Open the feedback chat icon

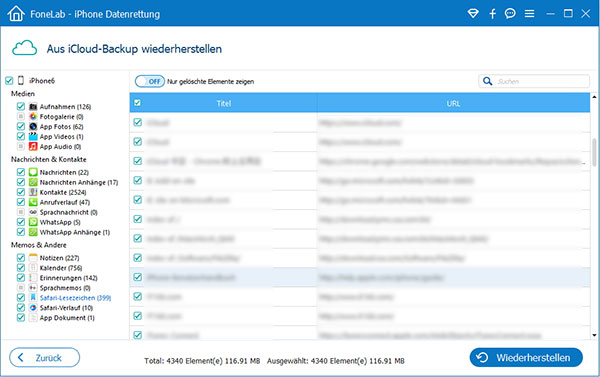coord(510,14)
